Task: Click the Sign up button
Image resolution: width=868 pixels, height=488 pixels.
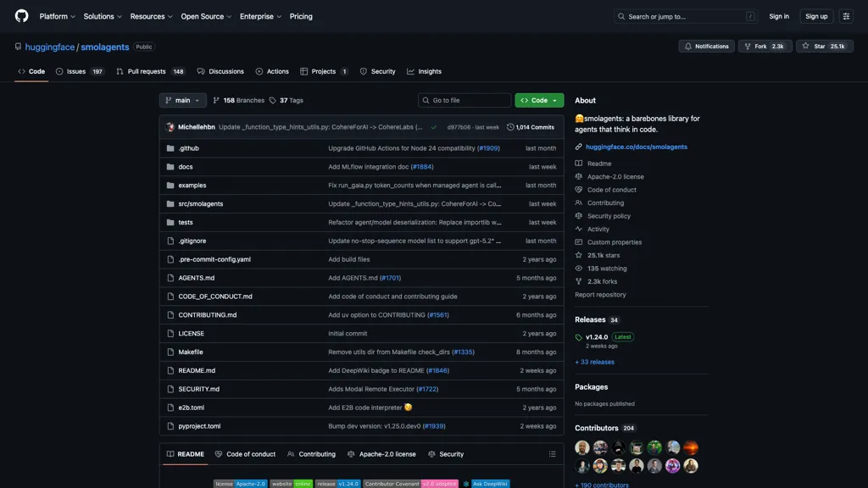Action: (816, 17)
